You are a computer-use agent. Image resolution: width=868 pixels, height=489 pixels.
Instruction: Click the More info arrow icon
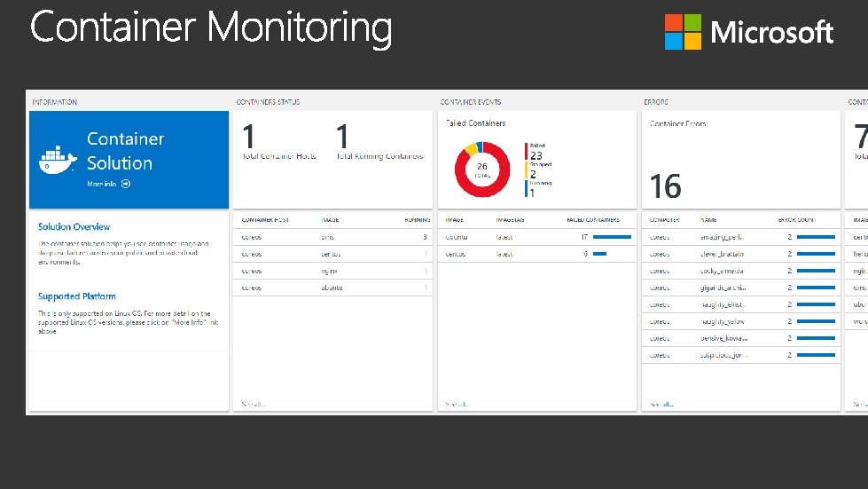(126, 184)
